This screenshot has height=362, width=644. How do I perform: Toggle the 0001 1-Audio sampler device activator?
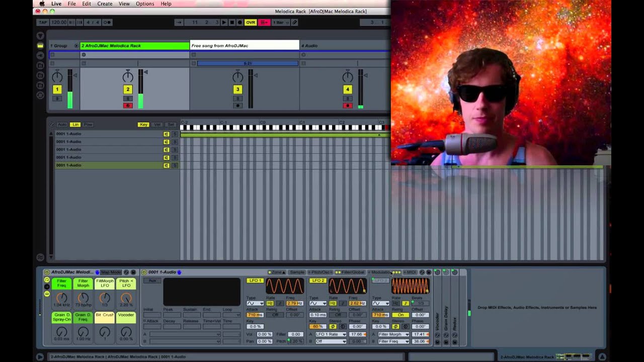pyautogui.click(x=144, y=273)
